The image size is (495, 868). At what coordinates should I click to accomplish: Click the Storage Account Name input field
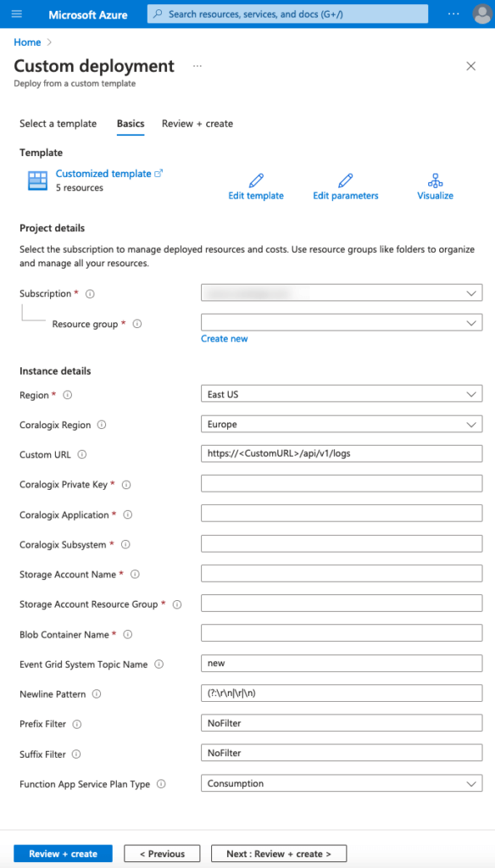pyautogui.click(x=342, y=574)
